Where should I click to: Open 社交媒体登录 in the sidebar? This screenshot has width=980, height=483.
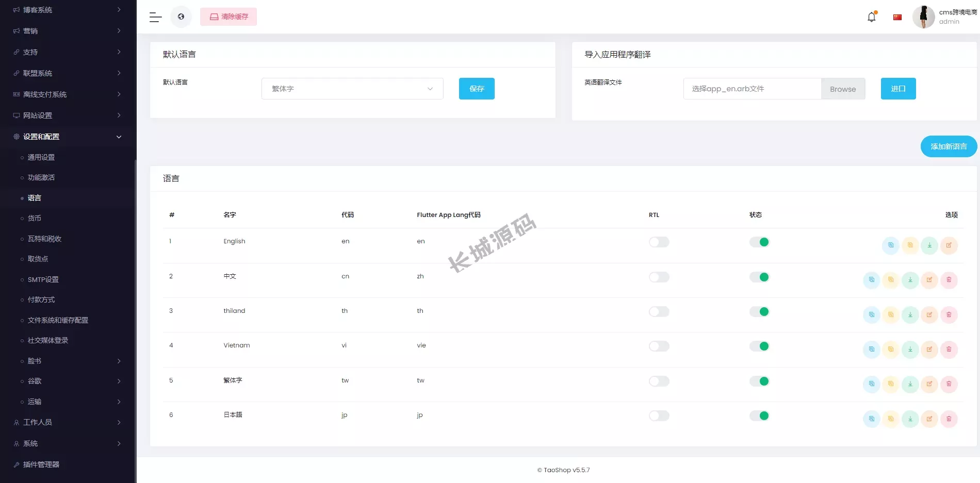point(48,340)
